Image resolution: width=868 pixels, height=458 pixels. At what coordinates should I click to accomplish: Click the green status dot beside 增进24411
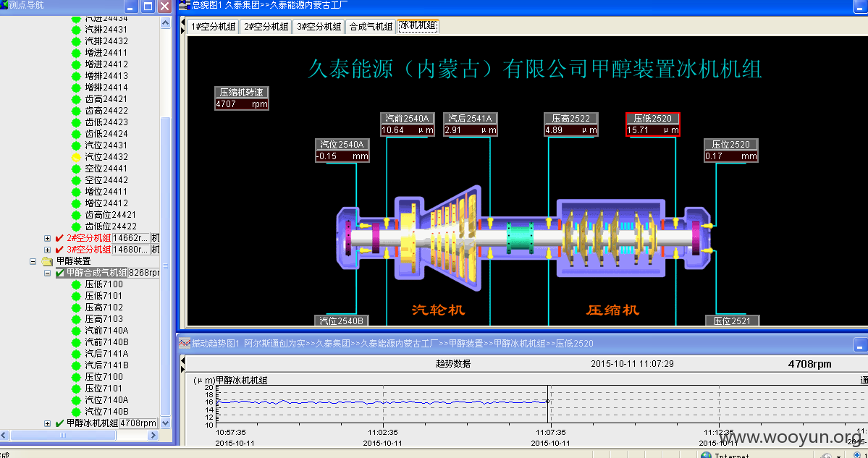point(77,53)
